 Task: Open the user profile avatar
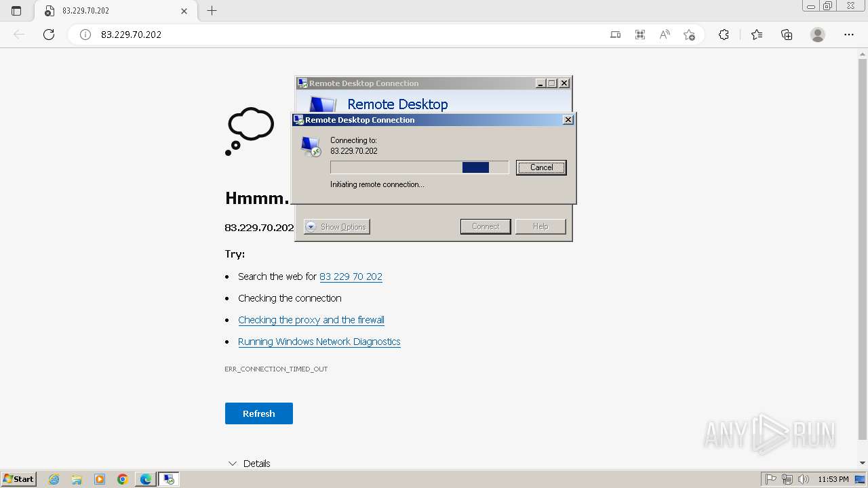pyautogui.click(x=818, y=35)
